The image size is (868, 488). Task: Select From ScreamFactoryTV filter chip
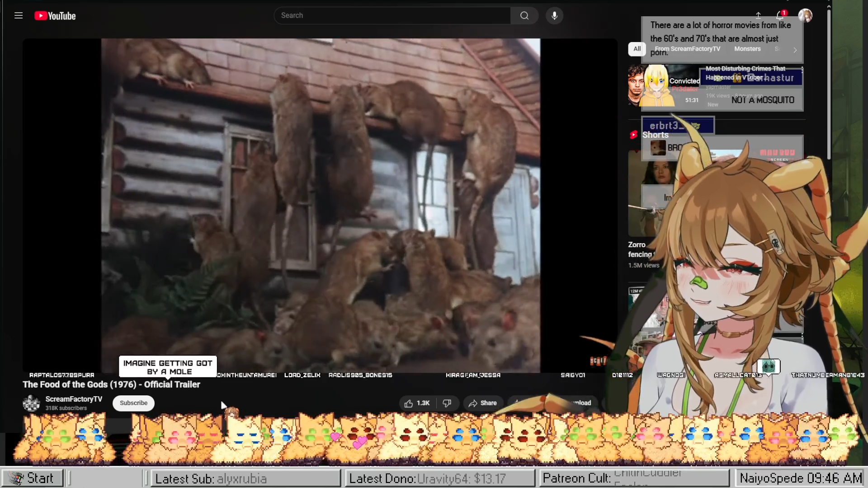[x=688, y=49]
